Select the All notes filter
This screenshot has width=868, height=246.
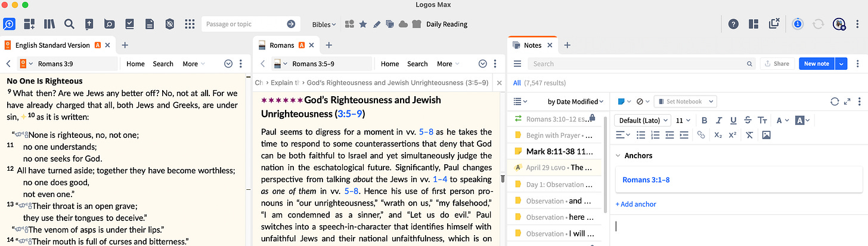point(517,83)
